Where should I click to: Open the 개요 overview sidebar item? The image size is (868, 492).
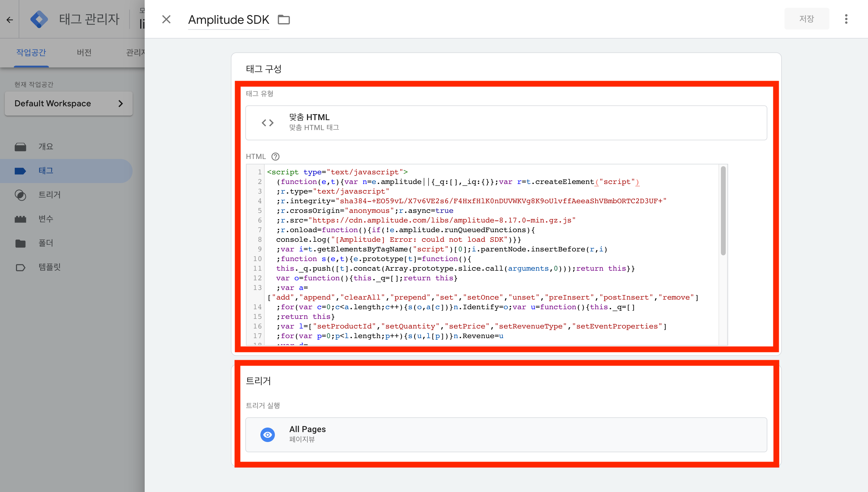46,146
